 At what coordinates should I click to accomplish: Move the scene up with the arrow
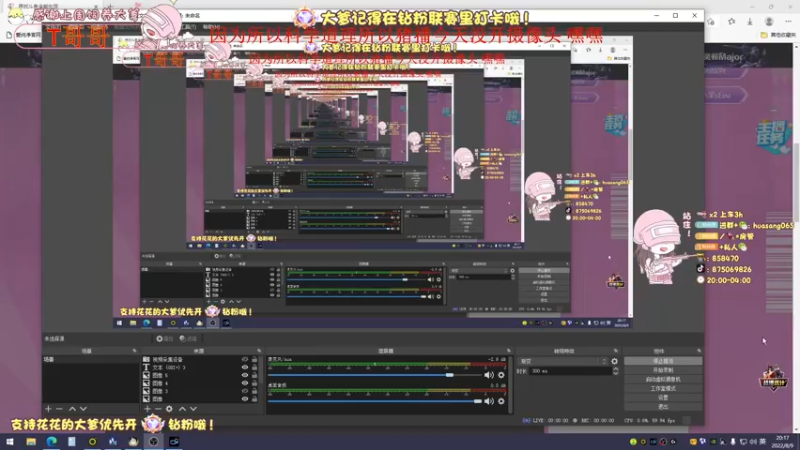(x=72, y=409)
